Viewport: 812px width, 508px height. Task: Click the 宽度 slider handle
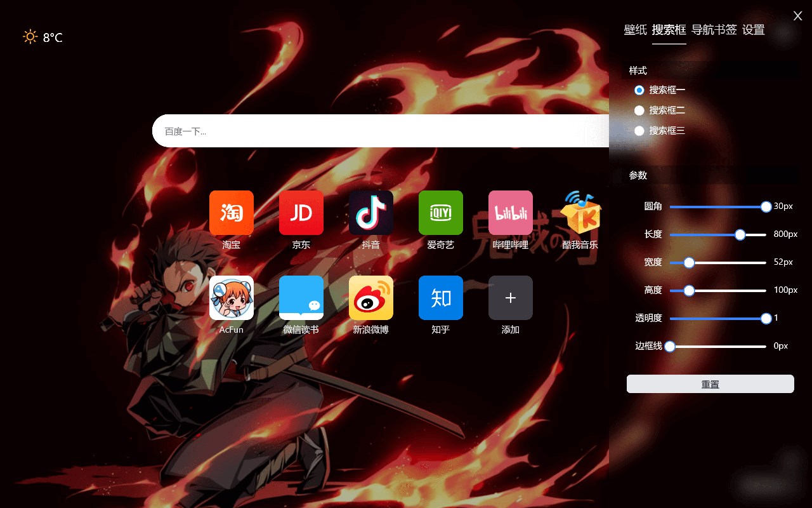click(689, 262)
